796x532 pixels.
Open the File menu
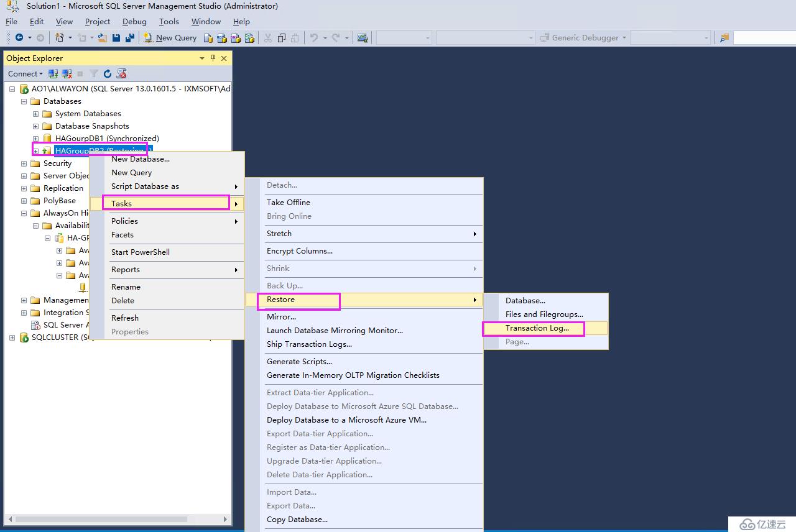12,21
